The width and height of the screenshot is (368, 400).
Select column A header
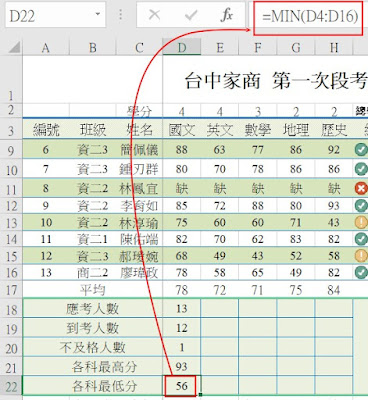click(46, 48)
